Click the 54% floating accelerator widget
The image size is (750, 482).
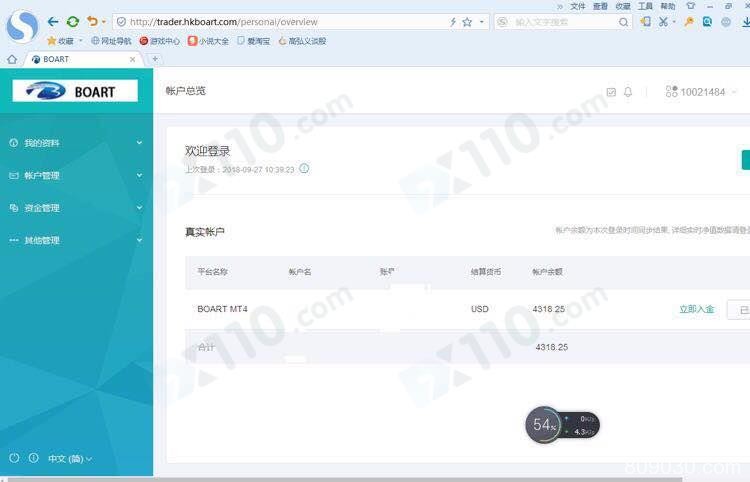562,425
